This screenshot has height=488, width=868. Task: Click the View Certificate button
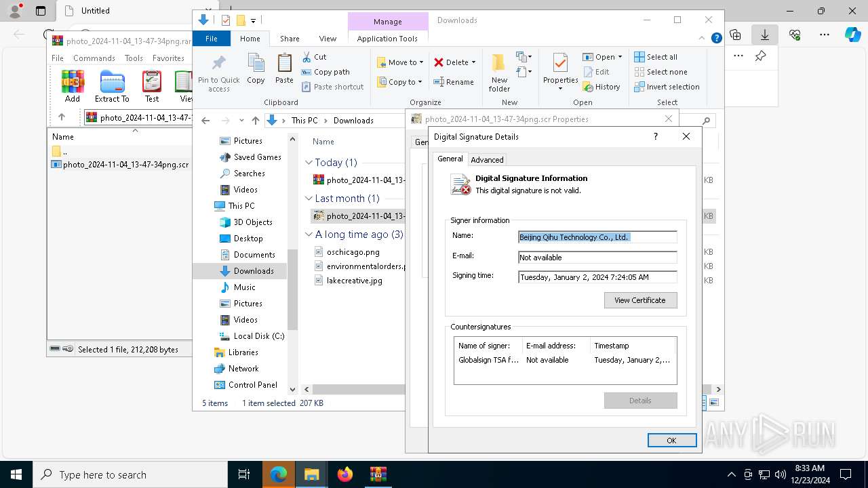click(x=640, y=300)
